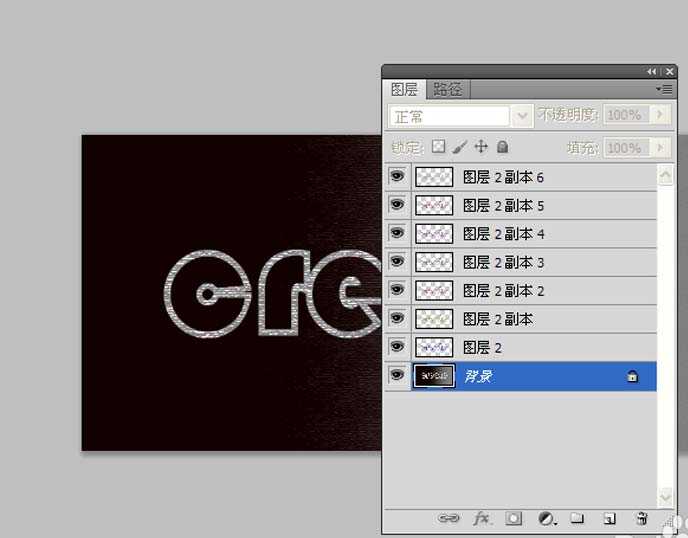Open the 填充 fill slider arrow
Screen dimensions: 688x538
[660, 147]
